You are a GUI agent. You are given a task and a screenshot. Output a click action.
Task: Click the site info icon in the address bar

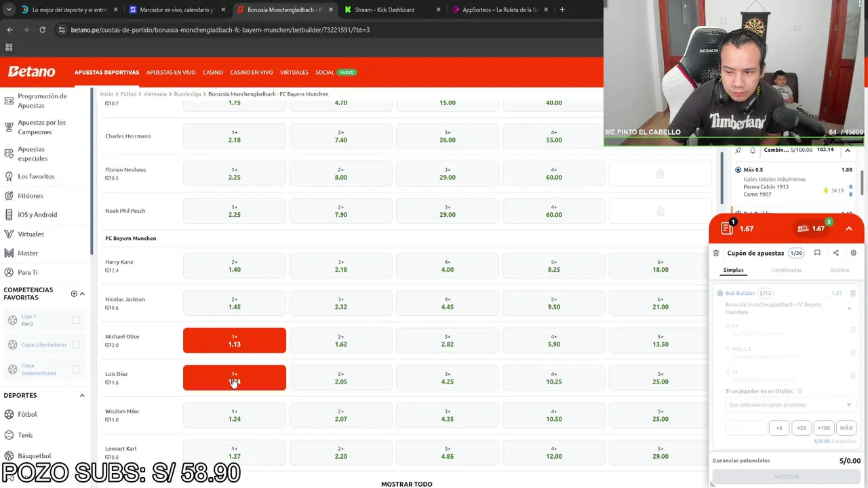tap(62, 30)
